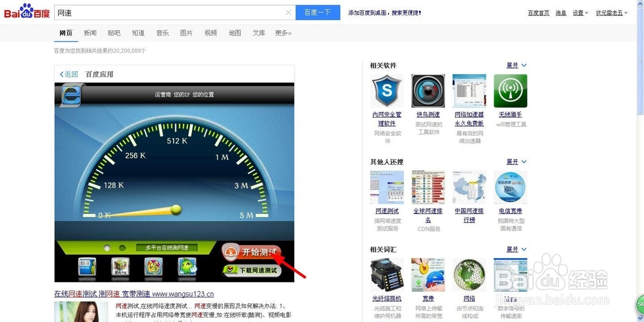This screenshot has height=322, width=644.
Task: Open the 设置 dropdown menu
Action: click(x=580, y=13)
